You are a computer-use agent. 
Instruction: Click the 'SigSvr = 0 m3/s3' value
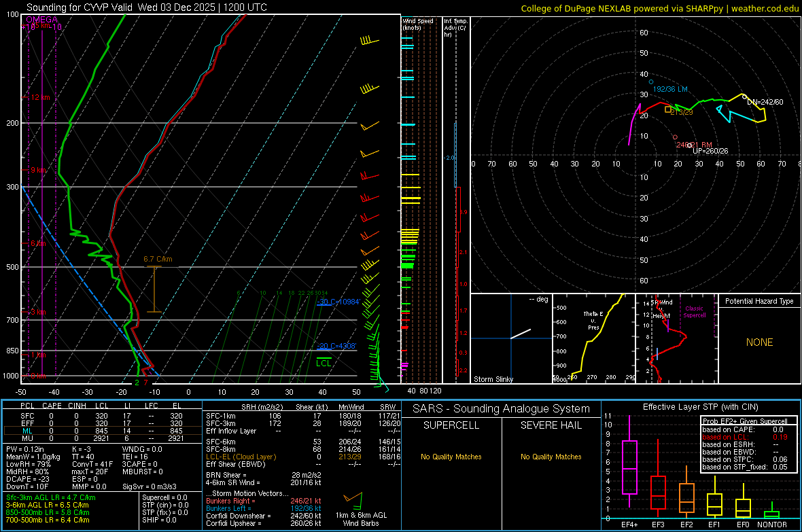click(150, 487)
